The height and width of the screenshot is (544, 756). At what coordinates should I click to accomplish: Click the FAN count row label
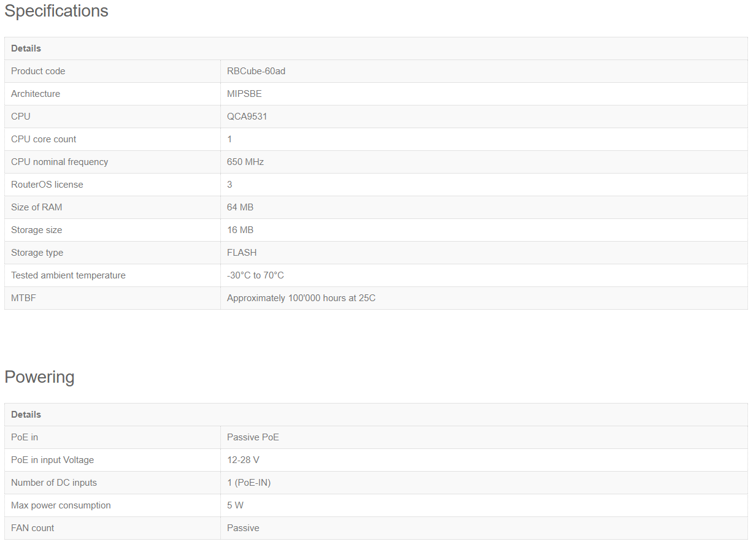[33, 528]
